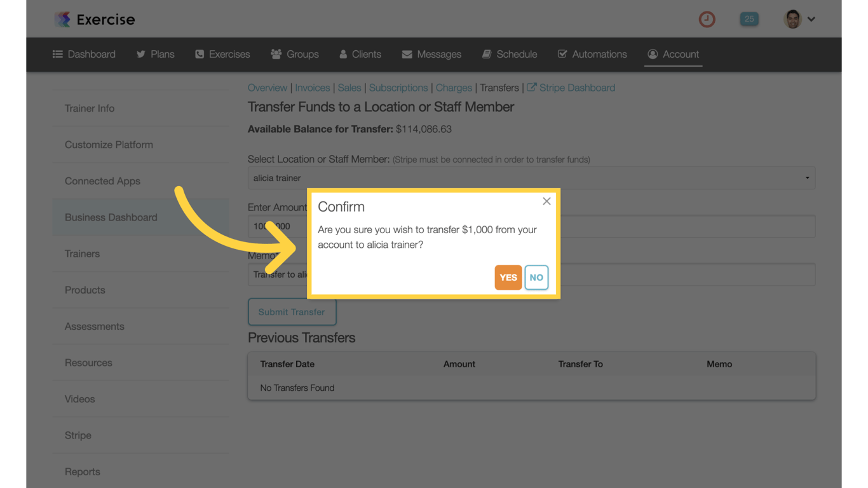Open the Groups nav item
Screen dimensions: 868x488
tap(295, 54)
